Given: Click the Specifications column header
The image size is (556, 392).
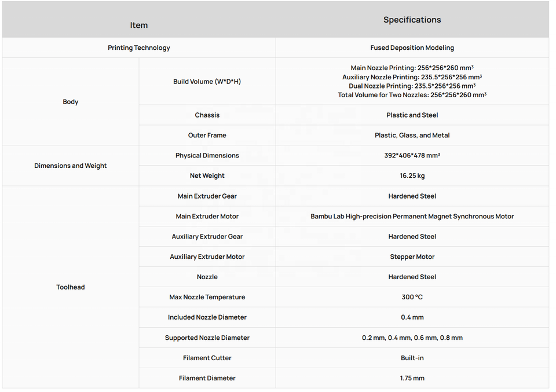Looking at the screenshot, I should (412, 20).
